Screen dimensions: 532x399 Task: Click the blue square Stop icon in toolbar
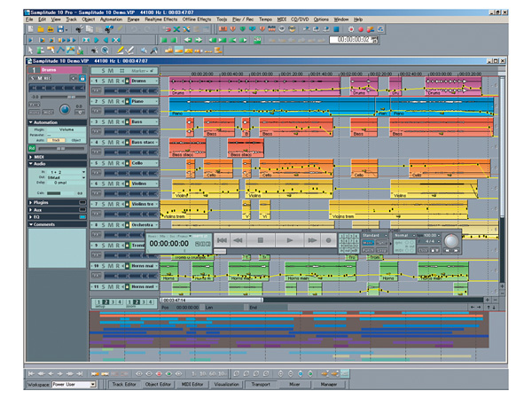click(x=336, y=29)
